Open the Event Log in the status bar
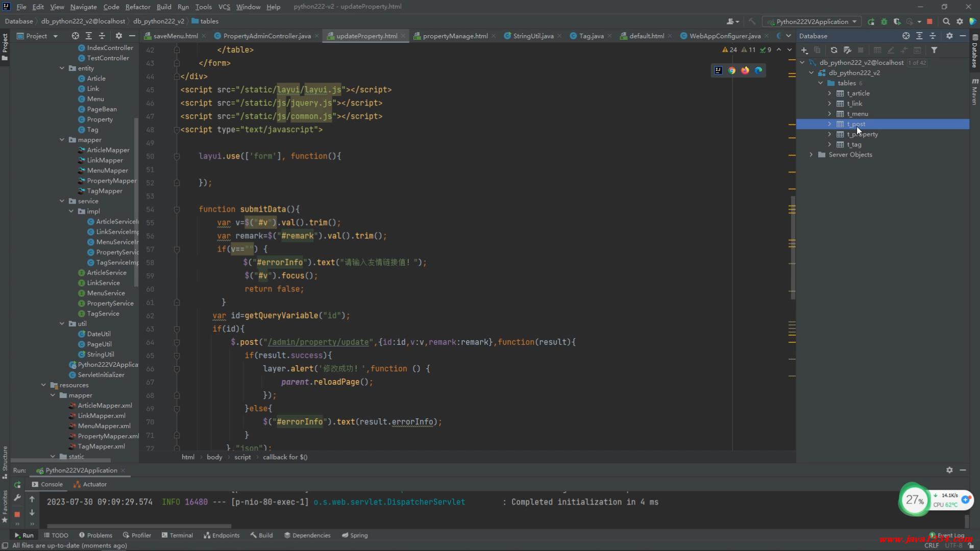Screen dimensions: 980x551 click(x=947, y=535)
